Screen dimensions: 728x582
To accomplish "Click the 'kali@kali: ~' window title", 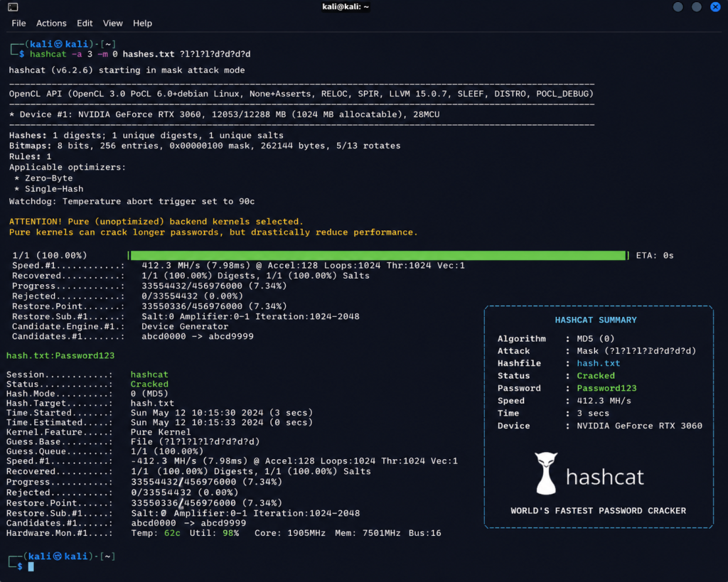I will point(346,6).
